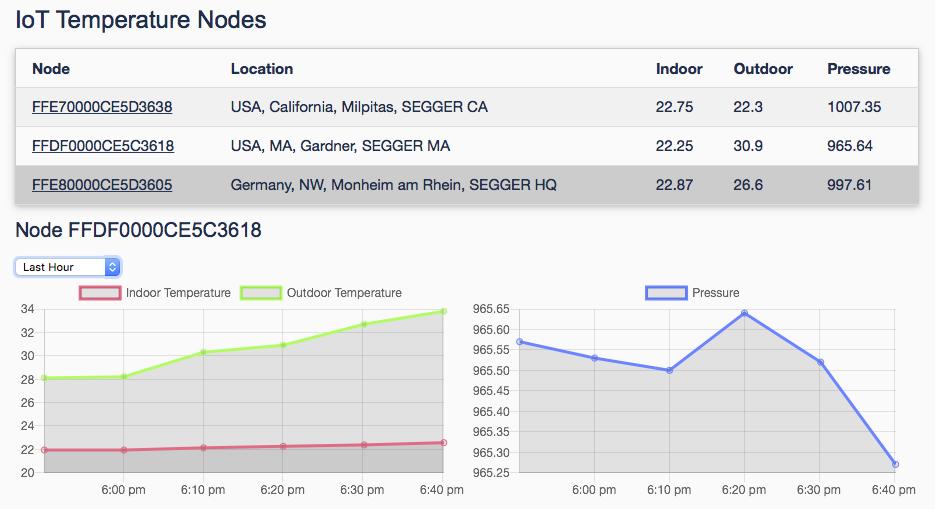Screen dimensions: 935x509
Task: Click indoor value 22.75
Action: point(674,107)
